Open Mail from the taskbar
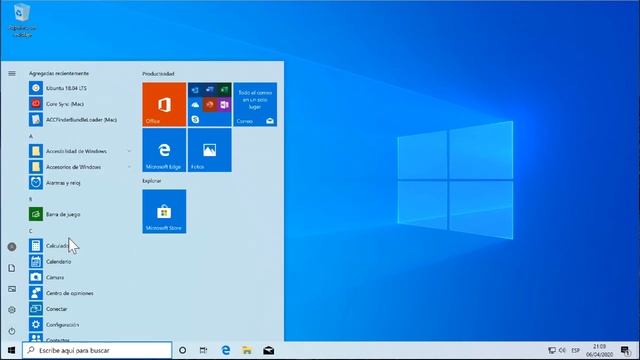 268,350
